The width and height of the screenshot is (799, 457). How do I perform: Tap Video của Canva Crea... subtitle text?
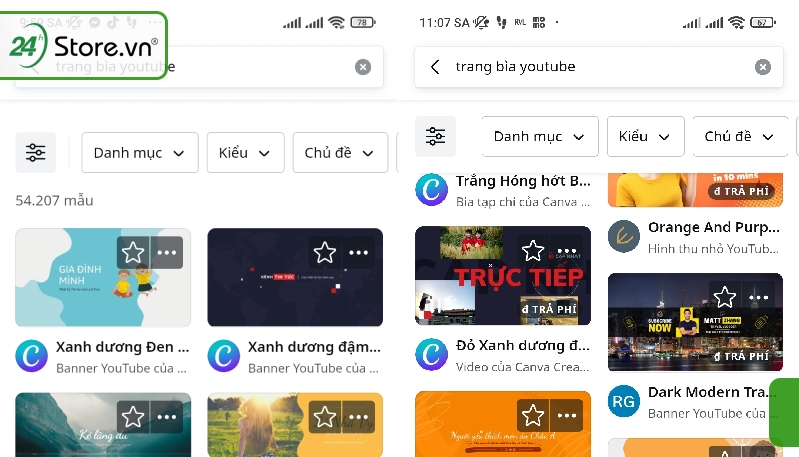pos(522,367)
